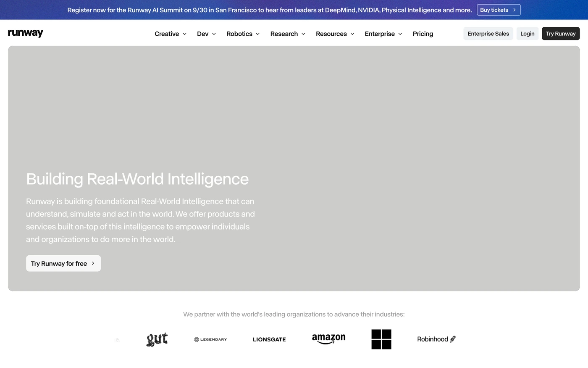The height and width of the screenshot is (368, 588).
Task: Click the Building Real-World Intelligence heading
Action: (x=137, y=179)
